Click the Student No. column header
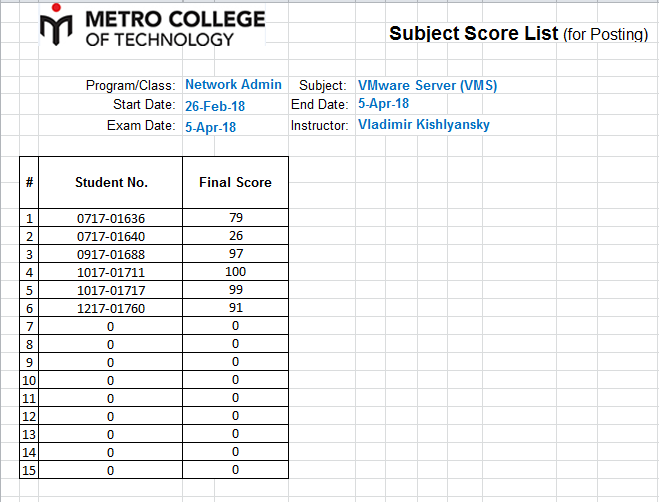The image size is (659, 502). (111, 182)
